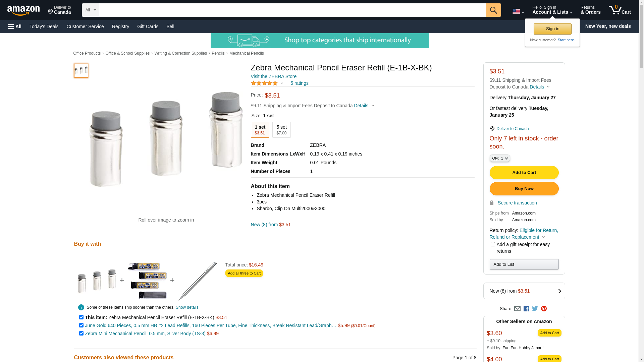Share product on Pinterest
This screenshot has width=644, height=362.
point(544,309)
